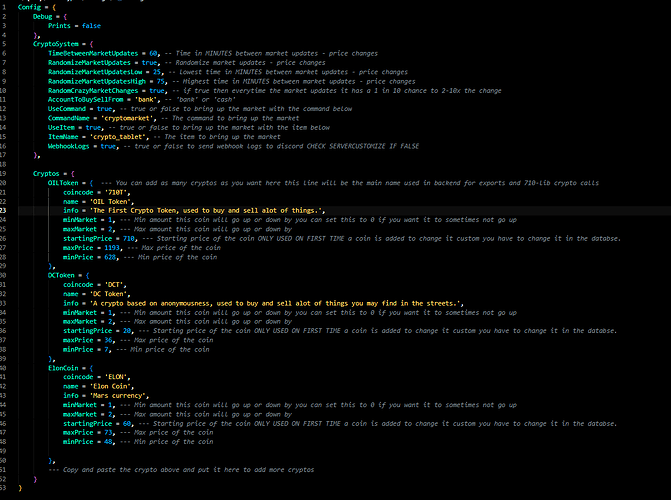Click the OILToken table key
The width and height of the screenshot is (671, 500).
[x=65, y=184]
